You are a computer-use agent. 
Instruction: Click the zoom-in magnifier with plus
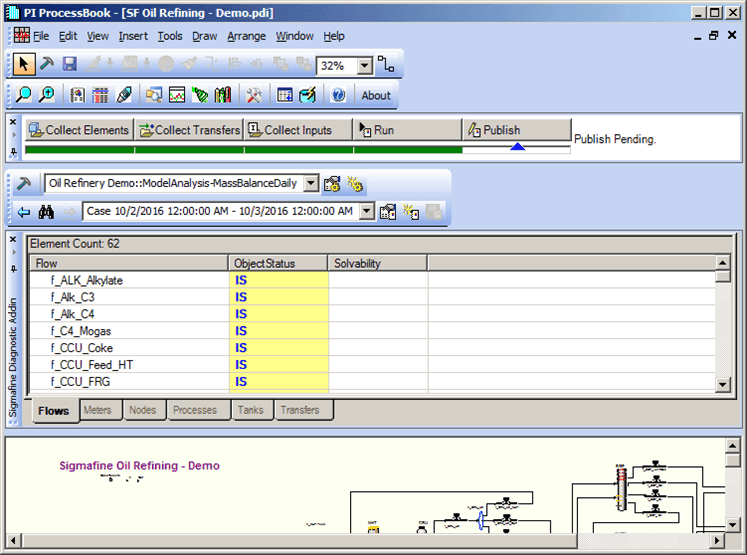tap(47, 95)
